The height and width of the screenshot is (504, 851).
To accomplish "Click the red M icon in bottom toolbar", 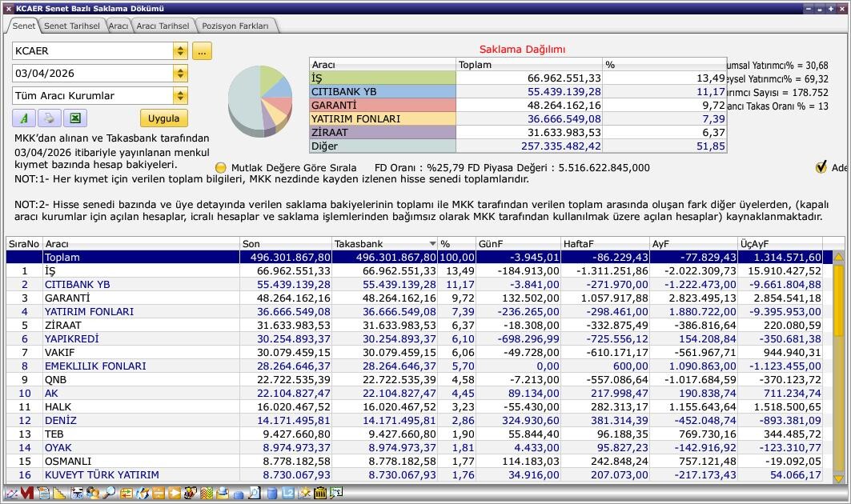I will (x=27, y=494).
